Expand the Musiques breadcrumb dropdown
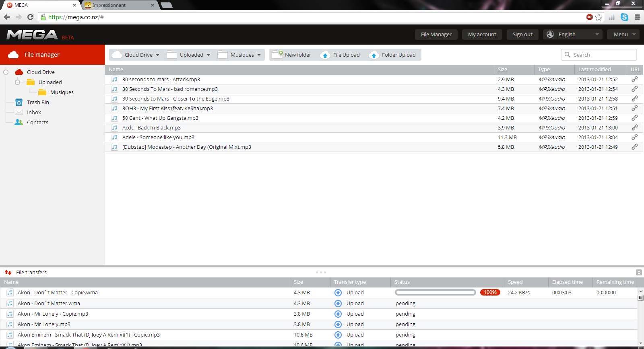This screenshot has height=349, width=644. point(259,55)
